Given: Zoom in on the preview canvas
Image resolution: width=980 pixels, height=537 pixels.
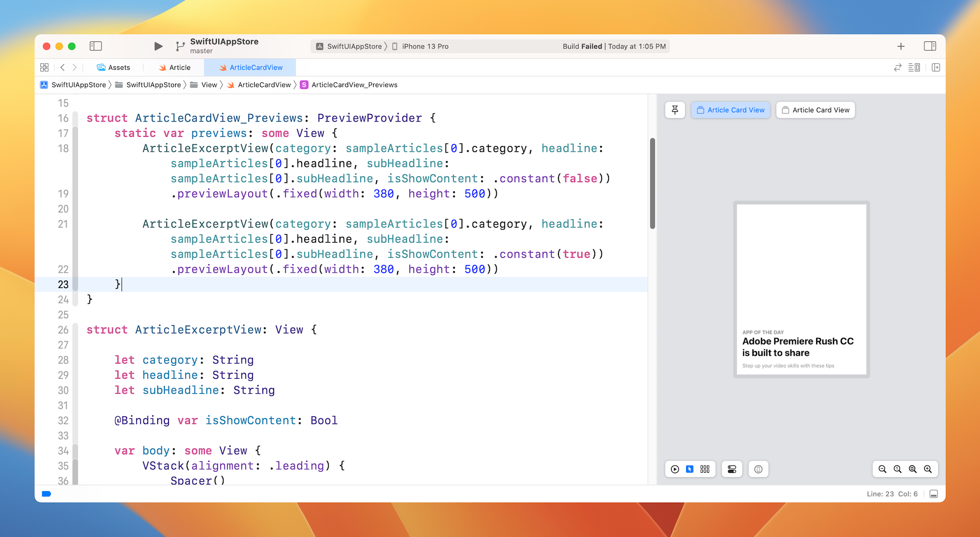Looking at the screenshot, I should coord(927,469).
